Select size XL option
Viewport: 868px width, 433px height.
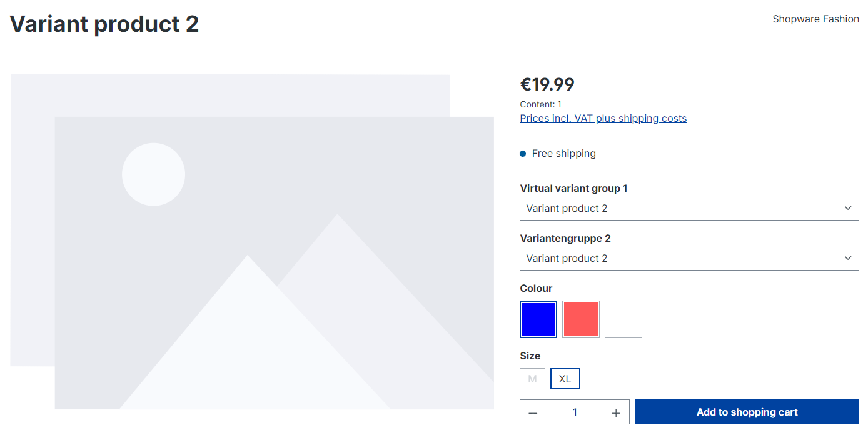point(565,379)
